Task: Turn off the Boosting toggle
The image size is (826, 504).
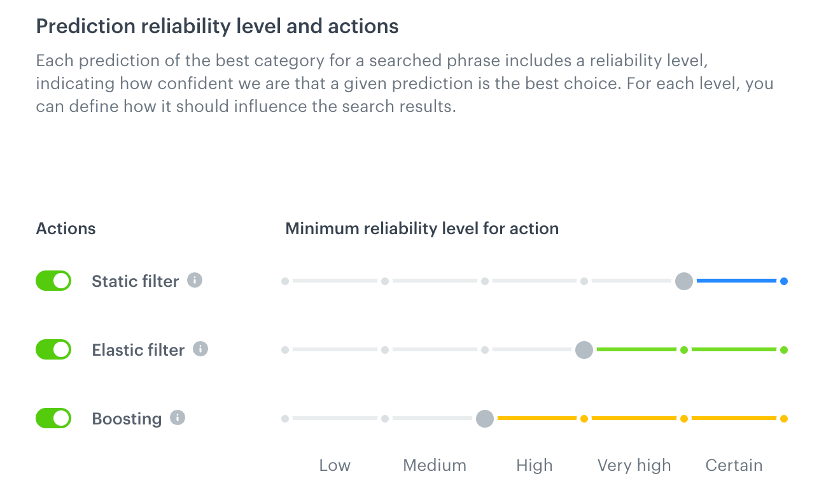Action: [x=53, y=418]
